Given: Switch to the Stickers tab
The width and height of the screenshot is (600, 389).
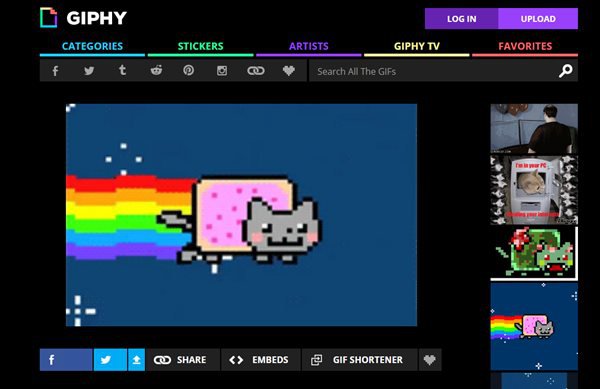Looking at the screenshot, I should (201, 46).
